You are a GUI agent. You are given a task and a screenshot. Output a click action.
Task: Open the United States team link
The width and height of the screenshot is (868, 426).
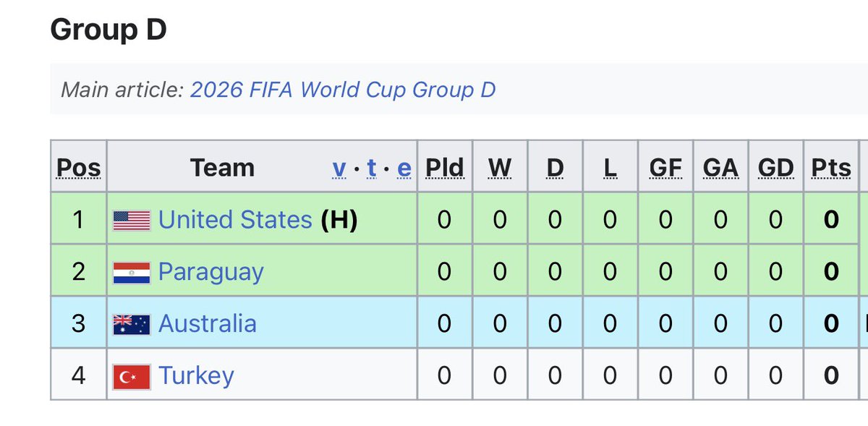[235, 219]
